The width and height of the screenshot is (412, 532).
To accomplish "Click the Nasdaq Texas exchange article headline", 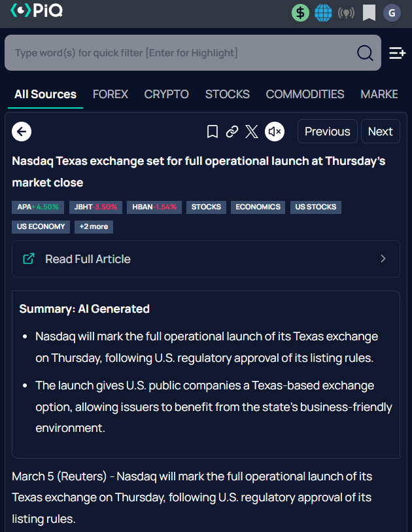I will (x=199, y=171).
